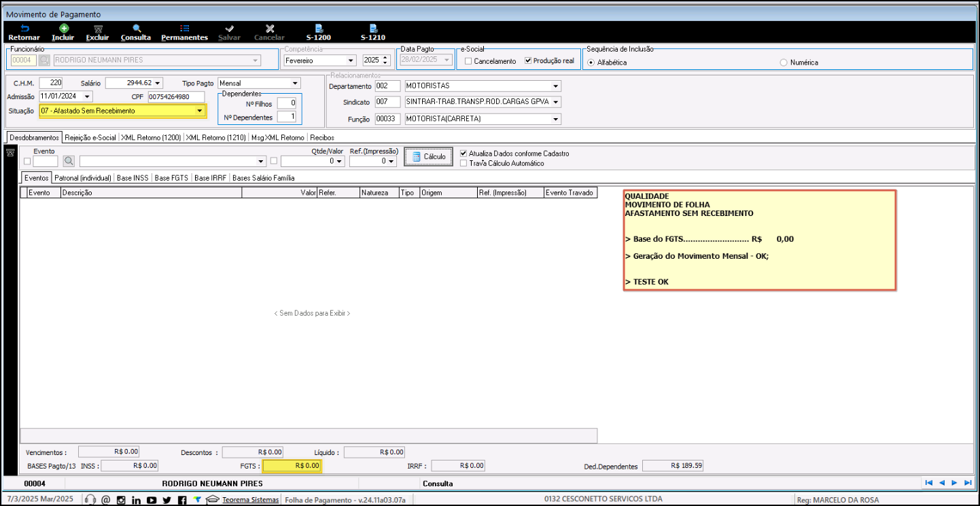Open the Facebook icon in status bar

pos(181,500)
